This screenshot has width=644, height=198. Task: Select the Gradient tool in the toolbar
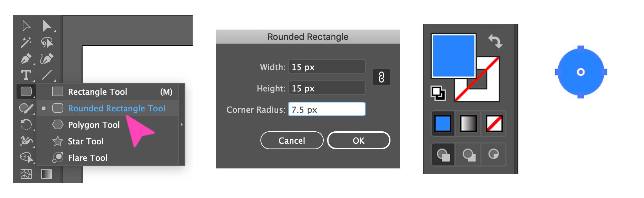(x=46, y=175)
